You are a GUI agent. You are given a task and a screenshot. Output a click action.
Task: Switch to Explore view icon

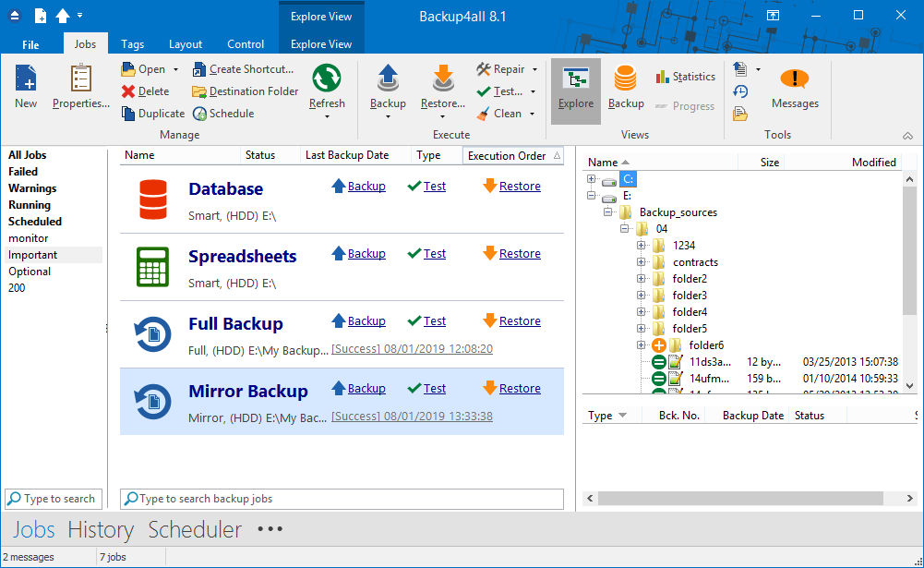(576, 79)
